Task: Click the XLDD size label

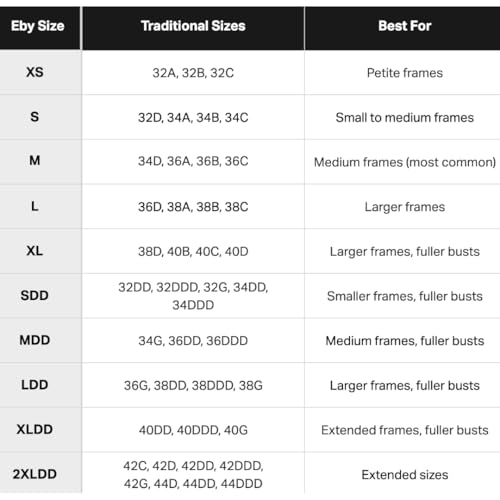Action: [x=35, y=429]
